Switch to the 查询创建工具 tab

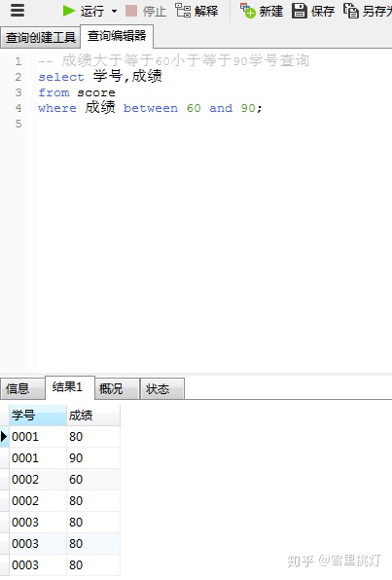tap(40, 37)
